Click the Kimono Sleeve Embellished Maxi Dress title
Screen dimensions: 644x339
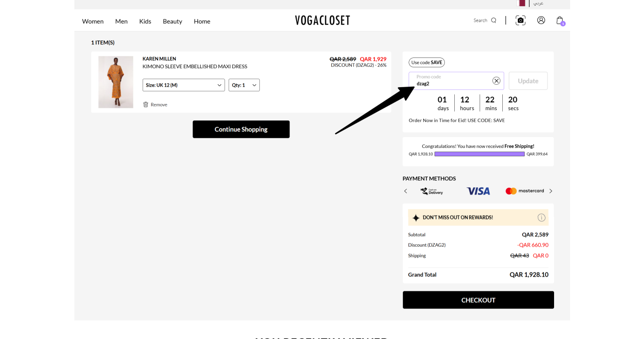point(195,66)
